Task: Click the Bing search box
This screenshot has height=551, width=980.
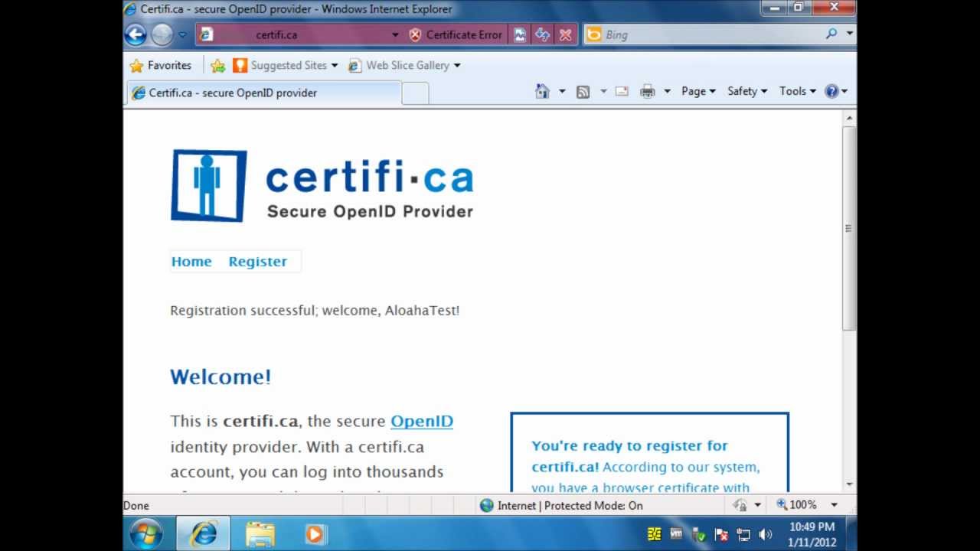Action: click(703, 34)
